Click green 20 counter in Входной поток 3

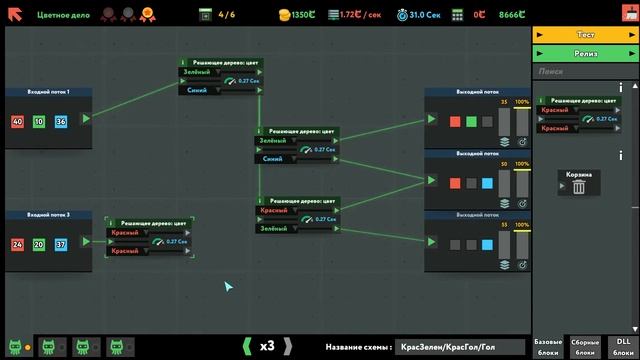point(39,244)
